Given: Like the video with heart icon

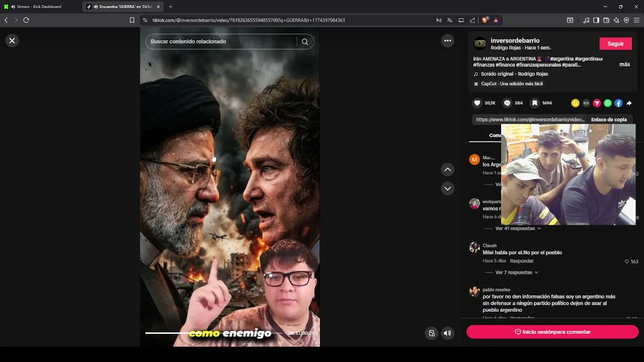Looking at the screenshot, I should click(477, 103).
